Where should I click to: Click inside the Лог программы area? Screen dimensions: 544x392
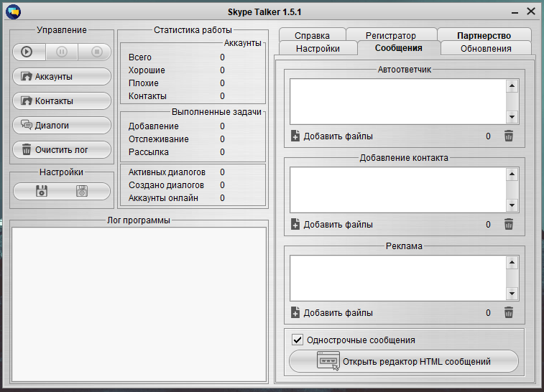tap(139, 304)
